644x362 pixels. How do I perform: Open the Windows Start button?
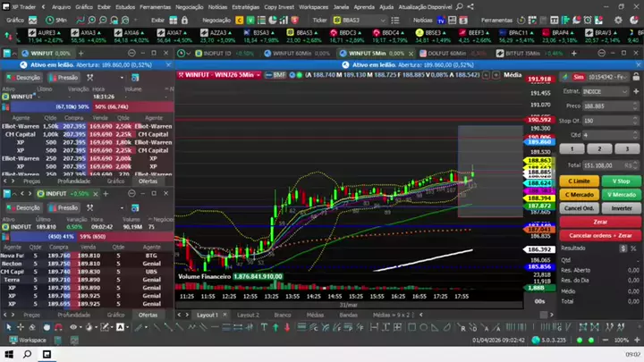(9, 354)
